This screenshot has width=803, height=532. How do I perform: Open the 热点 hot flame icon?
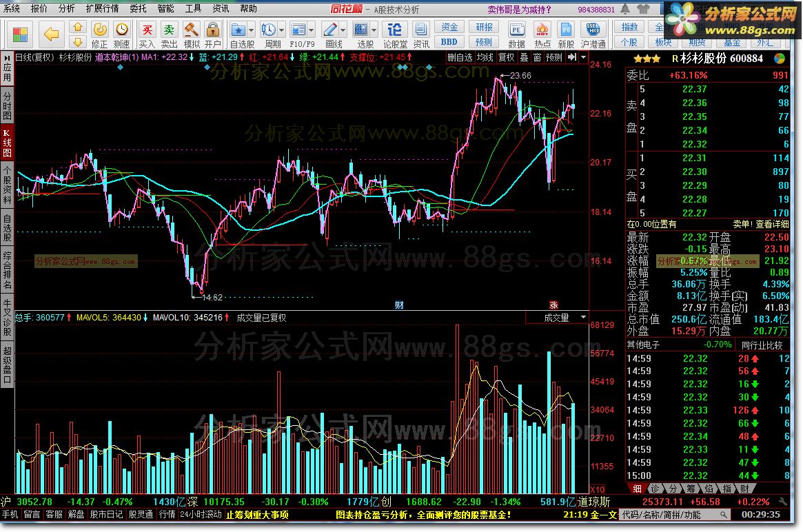click(542, 30)
